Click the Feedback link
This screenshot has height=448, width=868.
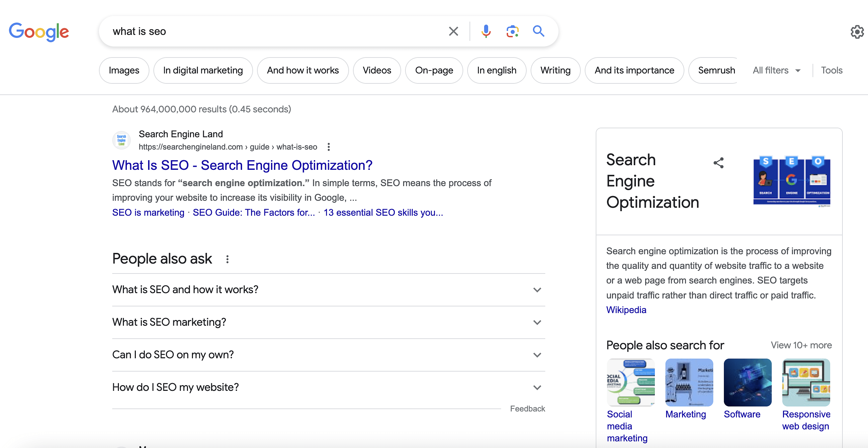[527, 408]
